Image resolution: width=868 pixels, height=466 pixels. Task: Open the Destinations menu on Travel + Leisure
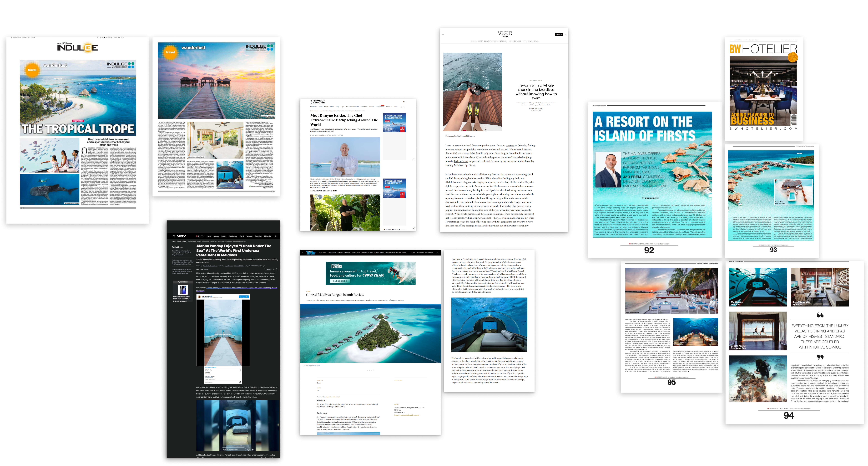(314, 107)
